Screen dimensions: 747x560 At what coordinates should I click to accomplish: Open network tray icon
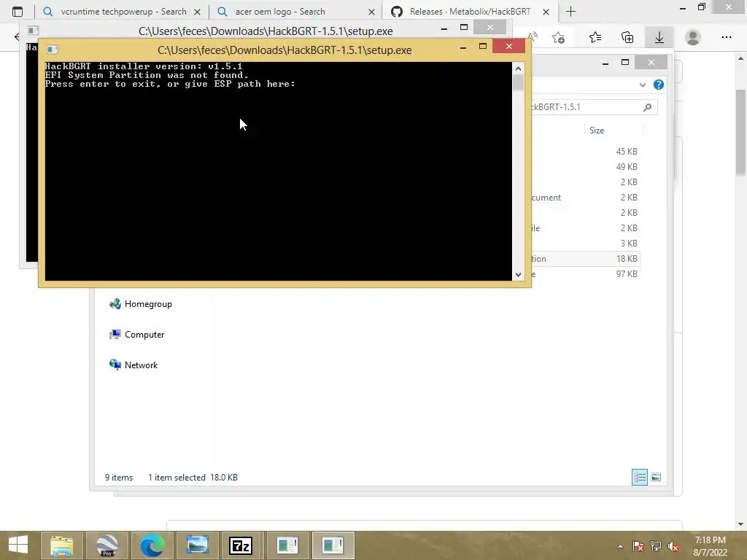tap(656, 546)
